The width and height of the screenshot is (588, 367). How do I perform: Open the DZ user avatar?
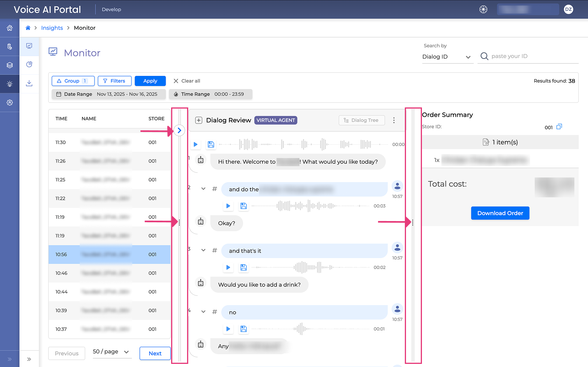(x=569, y=9)
